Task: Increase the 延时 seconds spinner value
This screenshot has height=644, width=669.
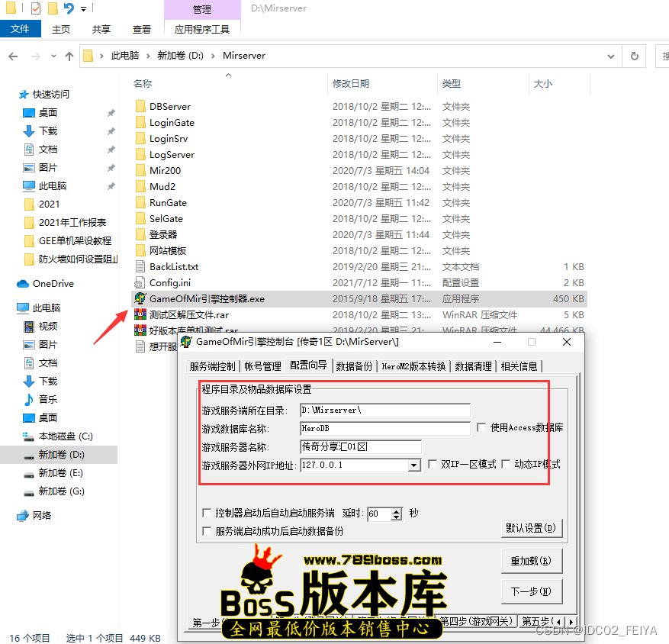Action: coord(396,510)
